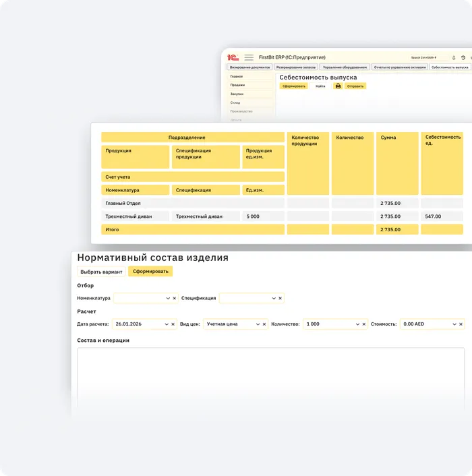Clear the Количество field with its X
The width and height of the screenshot is (472, 476).
tap(365, 324)
